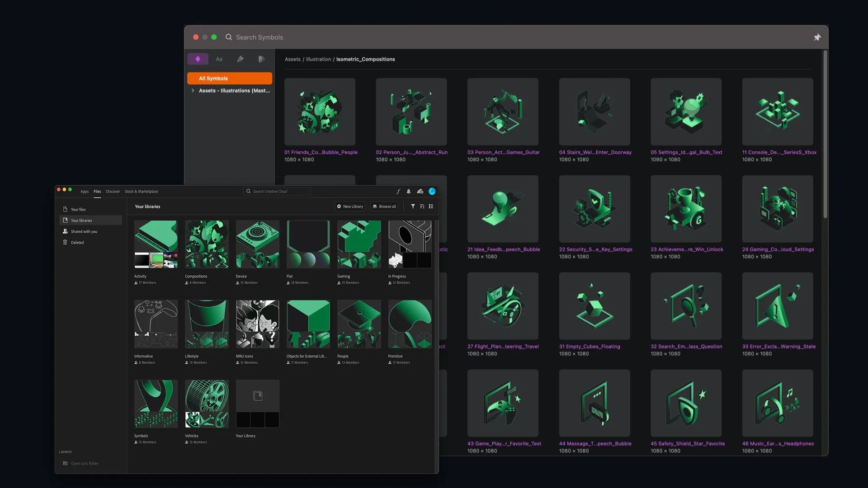Open the 31 Empty_Cubes_Floating symbol thumbnail
This screenshot has height=488, width=868.
tap(594, 306)
